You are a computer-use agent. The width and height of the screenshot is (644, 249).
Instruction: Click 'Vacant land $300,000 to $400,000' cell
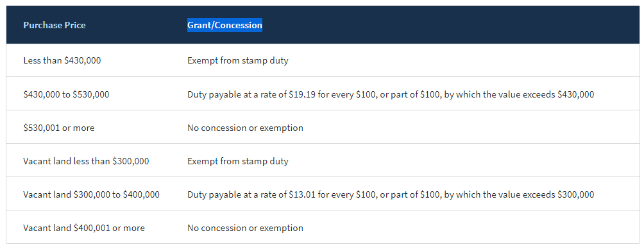(92, 194)
